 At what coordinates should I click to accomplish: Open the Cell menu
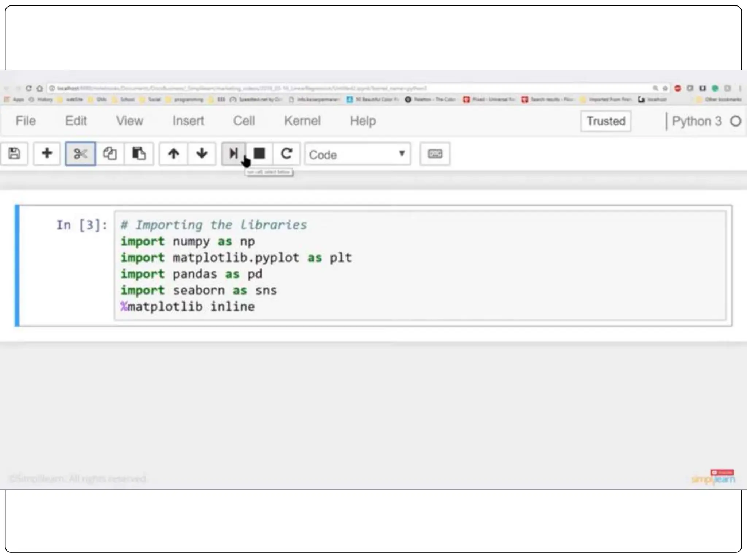(244, 121)
